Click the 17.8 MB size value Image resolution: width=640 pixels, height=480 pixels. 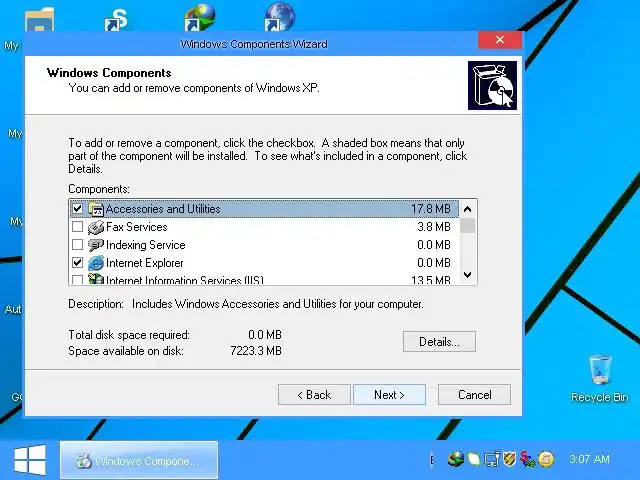pos(431,209)
